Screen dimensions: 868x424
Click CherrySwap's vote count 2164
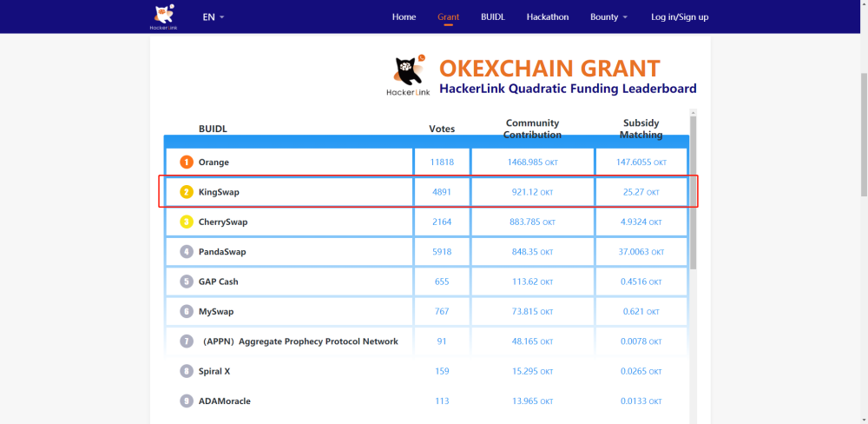tap(442, 222)
